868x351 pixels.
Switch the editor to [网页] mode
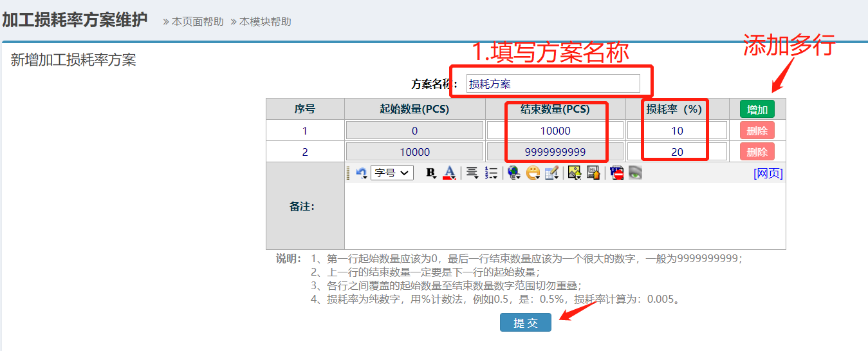point(768,173)
